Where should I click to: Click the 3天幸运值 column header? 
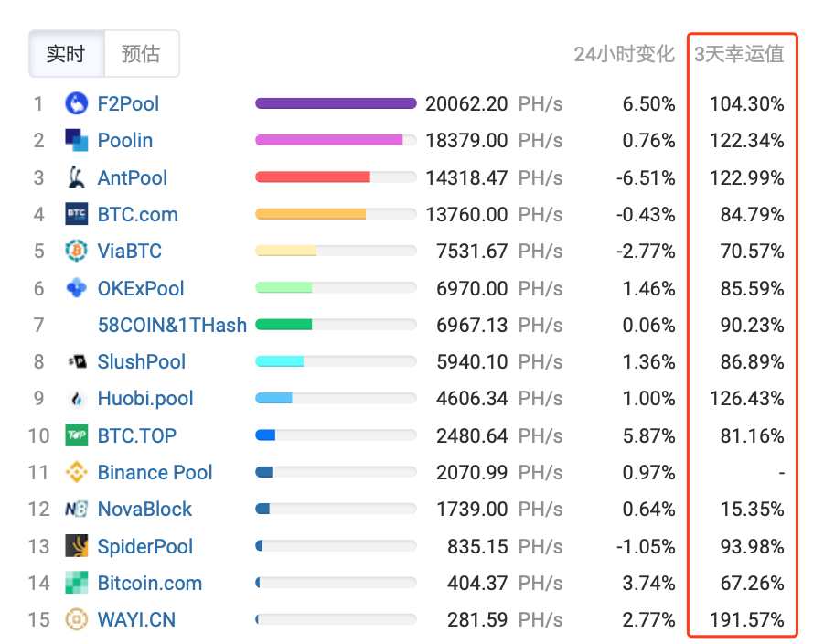(x=739, y=54)
